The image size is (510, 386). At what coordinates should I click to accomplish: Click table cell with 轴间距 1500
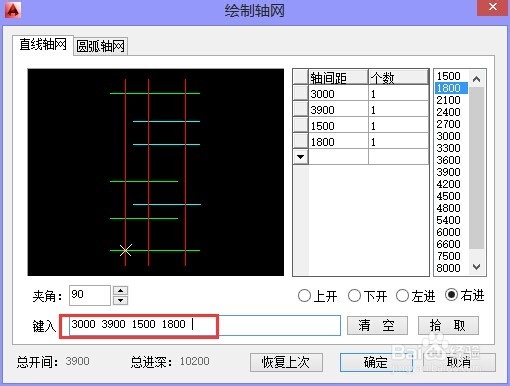point(338,126)
